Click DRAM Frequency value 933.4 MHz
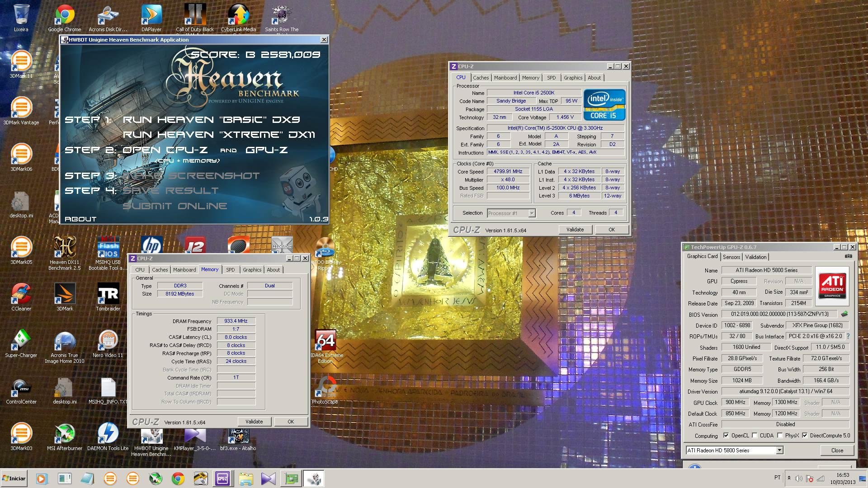Image resolution: width=868 pixels, height=488 pixels. tap(236, 321)
